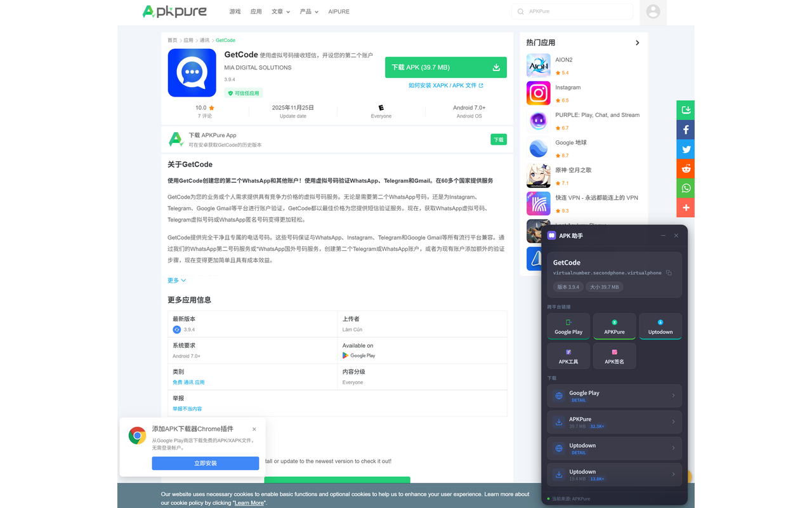The image size is (812, 508).
Task: Close the Chrome plugin popup
Action: (x=254, y=429)
